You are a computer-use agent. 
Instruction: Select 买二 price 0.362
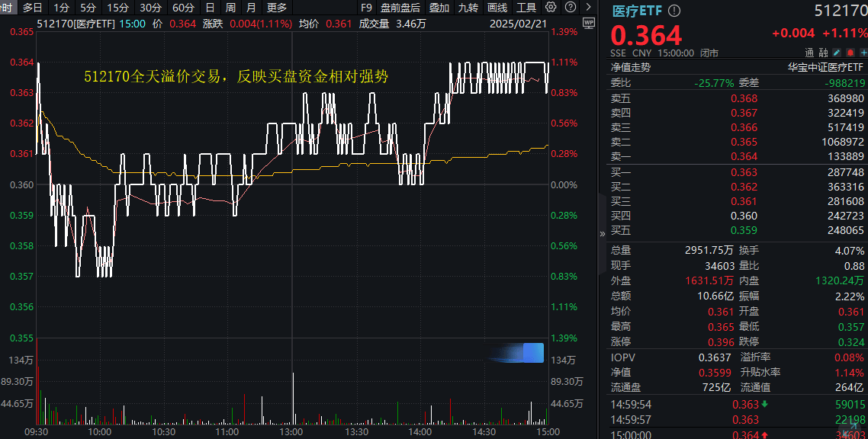coord(744,187)
